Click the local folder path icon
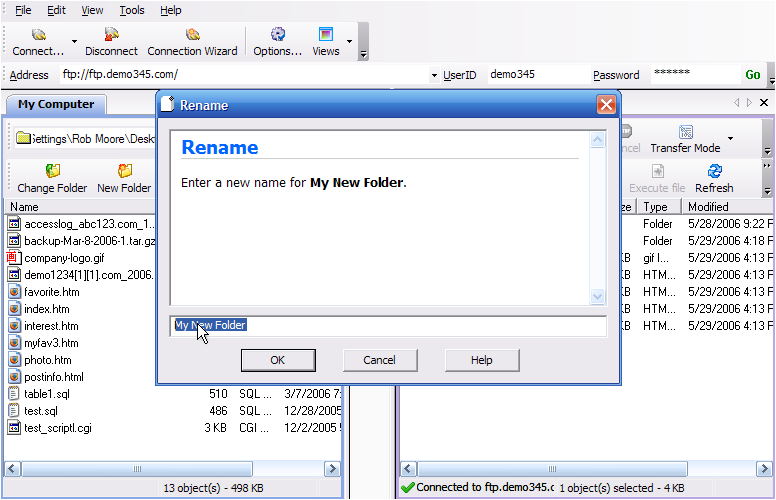The image size is (776, 500). point(23,139)
